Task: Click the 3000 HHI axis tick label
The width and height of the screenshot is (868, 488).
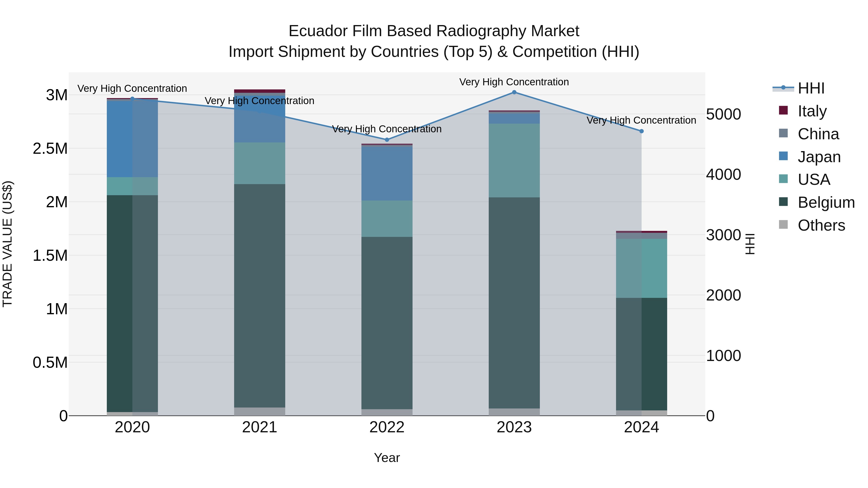Action: point(723,235)
